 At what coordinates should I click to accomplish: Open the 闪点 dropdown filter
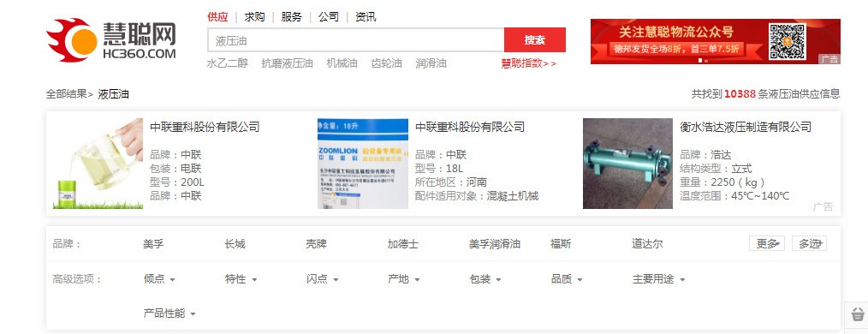coord(322,279)
